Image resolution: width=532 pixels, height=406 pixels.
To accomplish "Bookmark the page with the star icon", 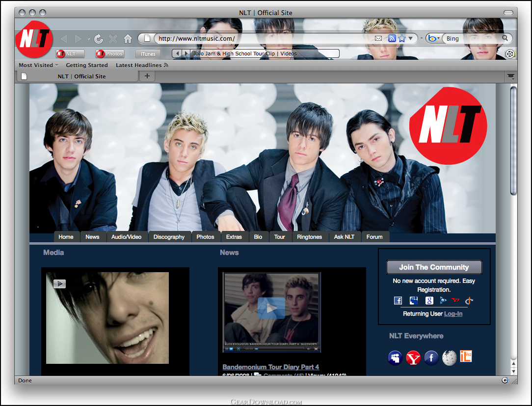I will point(402,38).
